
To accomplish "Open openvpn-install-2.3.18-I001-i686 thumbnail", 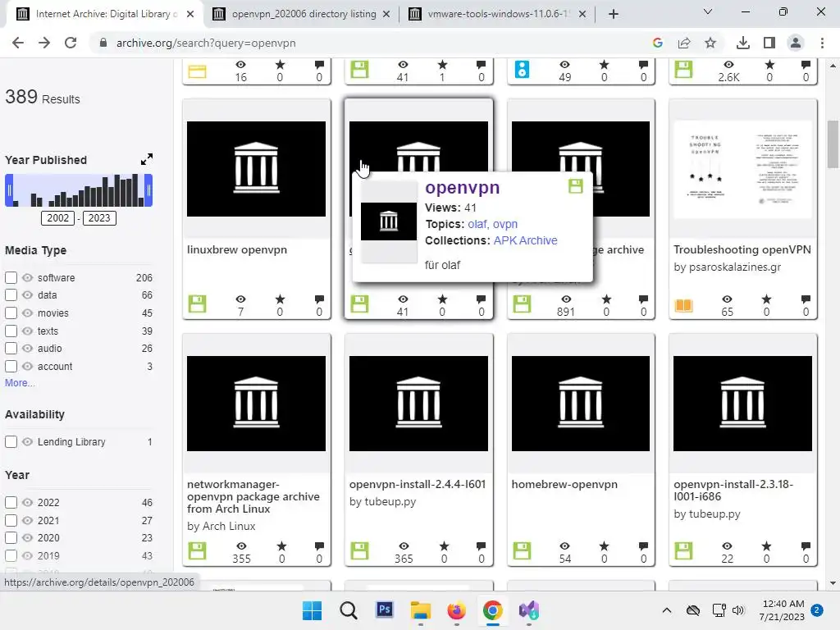I will pos(742,404).
